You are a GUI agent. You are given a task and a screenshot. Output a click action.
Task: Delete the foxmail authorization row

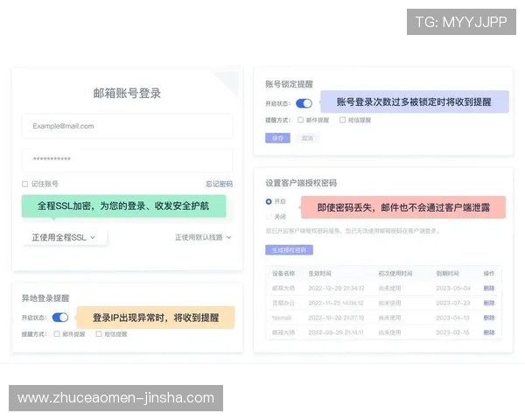[489, 318]
